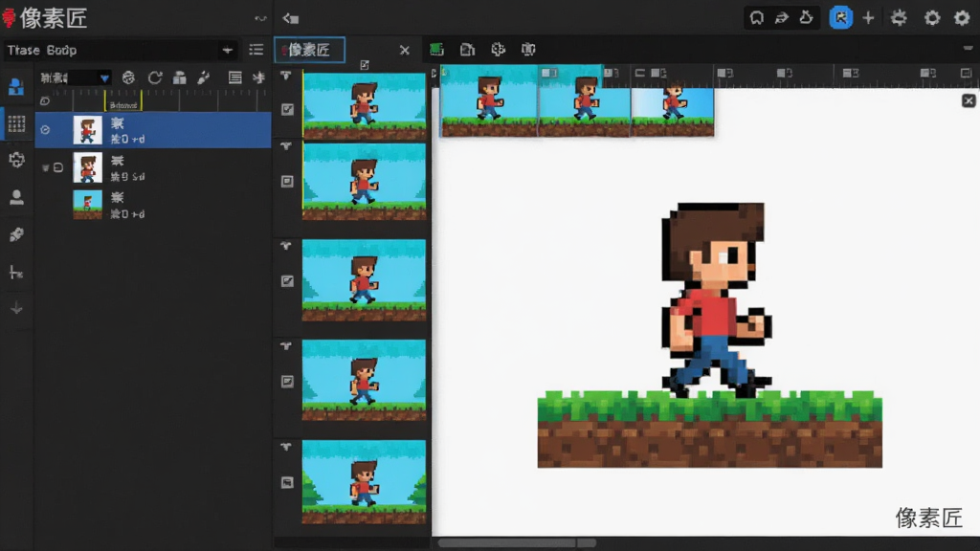Select the eyedropper brush icon in layer toolbar
Image resolution: width=980 pixels, height=551 pixels.
point(203,77)
